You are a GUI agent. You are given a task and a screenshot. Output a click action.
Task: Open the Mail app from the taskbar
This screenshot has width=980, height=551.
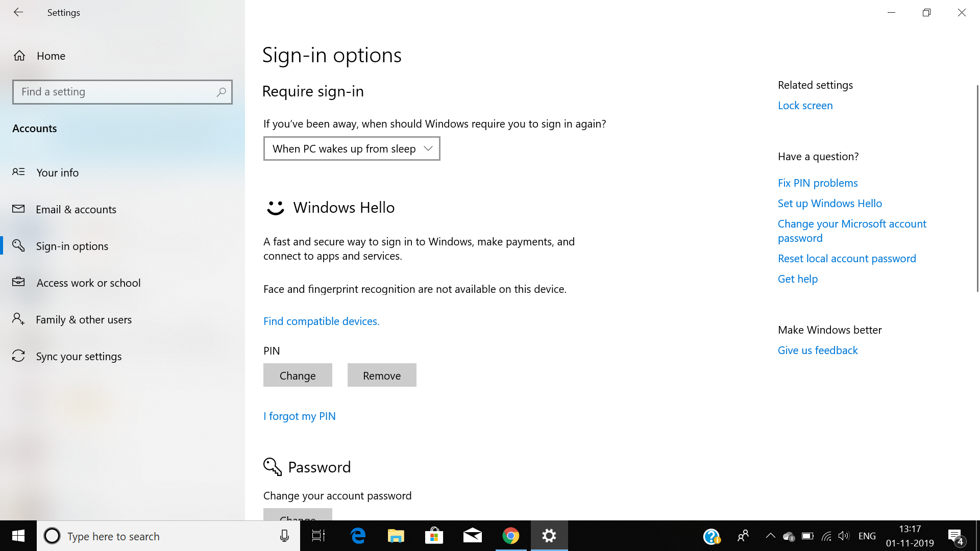click(472, 536)
